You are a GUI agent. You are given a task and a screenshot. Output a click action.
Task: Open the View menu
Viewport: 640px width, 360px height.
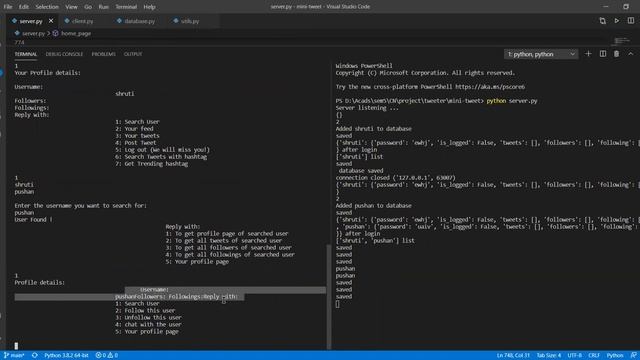(71, 7)
